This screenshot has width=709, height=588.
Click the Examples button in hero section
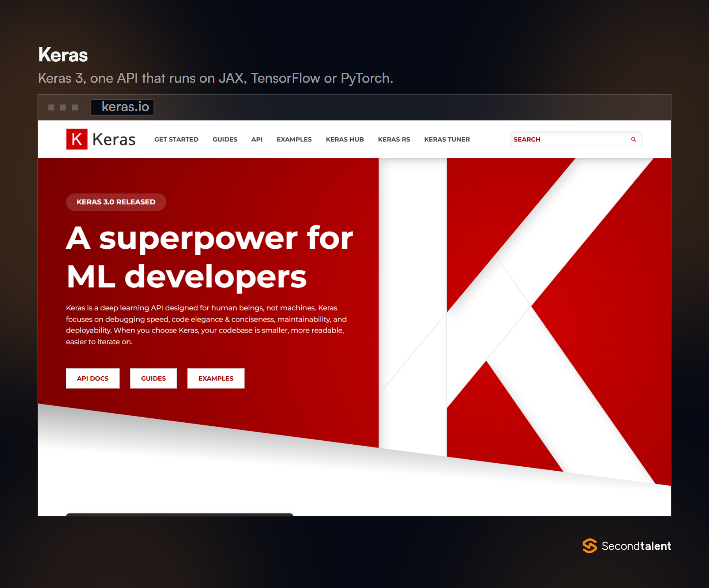[x=216, y=378]
